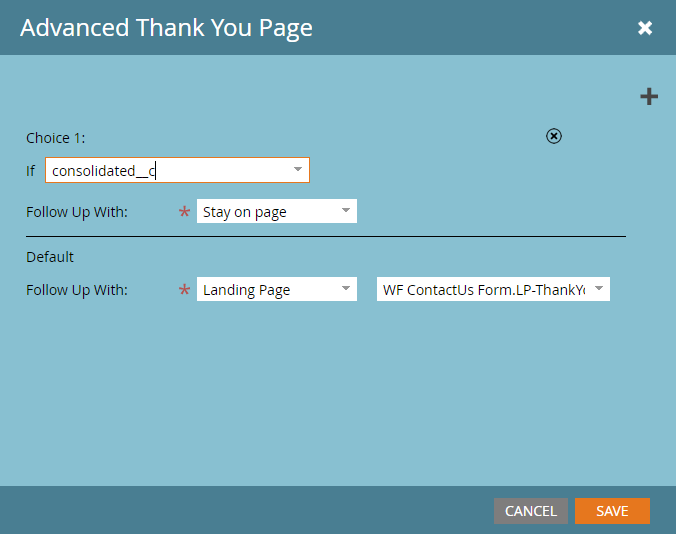Click the Follow Up With label under Default
The width and height of the screenshot is (676, 534).
[77, 290]
